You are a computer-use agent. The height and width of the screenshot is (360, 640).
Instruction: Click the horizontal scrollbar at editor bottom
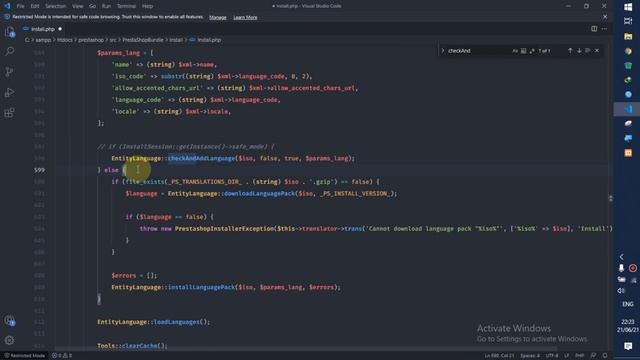pyautogui.click(x=306, y=349)
